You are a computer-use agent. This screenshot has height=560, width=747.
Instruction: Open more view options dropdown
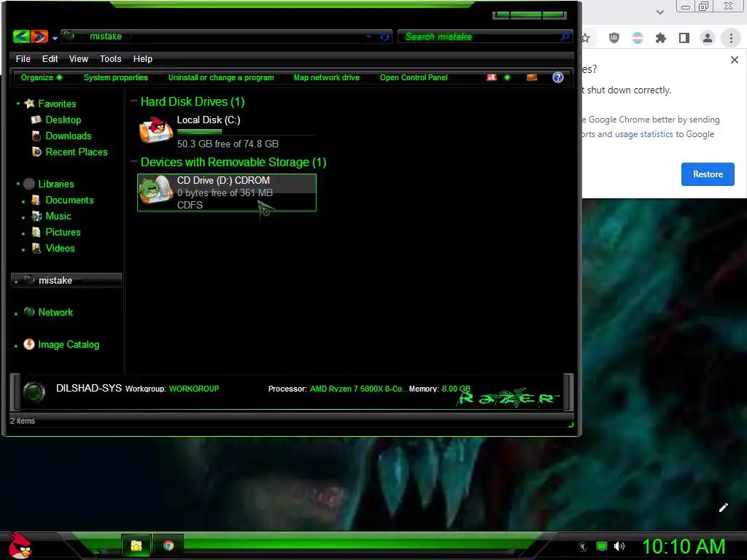point(507,77)
